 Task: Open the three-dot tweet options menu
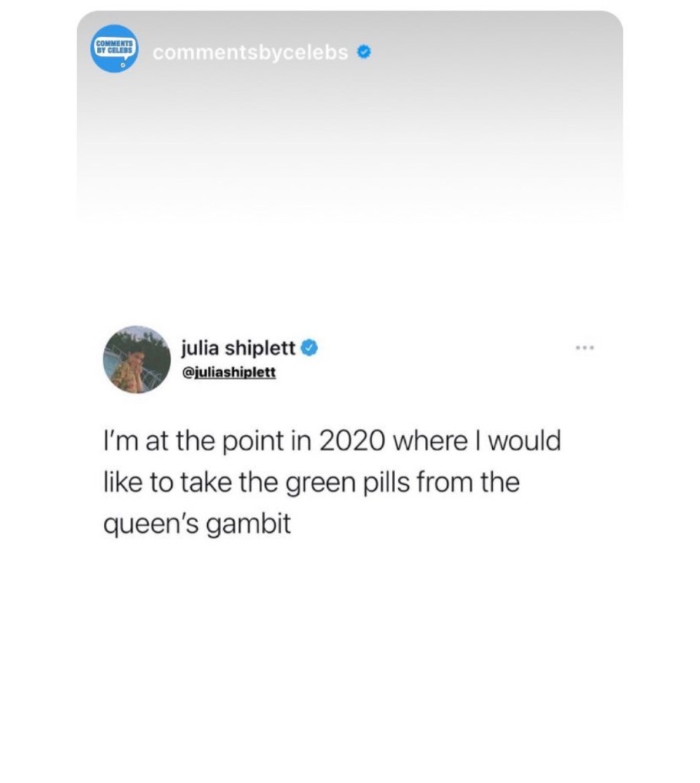(585, 349)
